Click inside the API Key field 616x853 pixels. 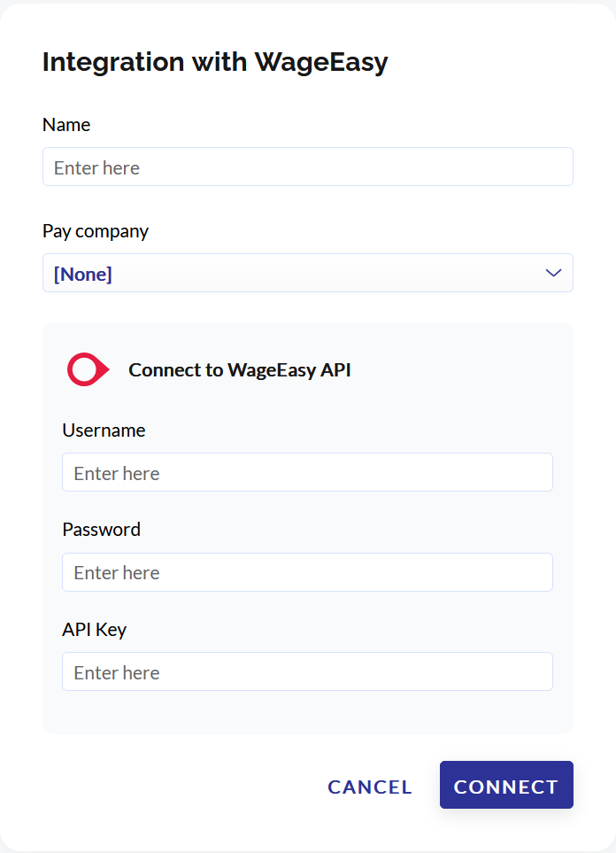[x=307, y=671]
